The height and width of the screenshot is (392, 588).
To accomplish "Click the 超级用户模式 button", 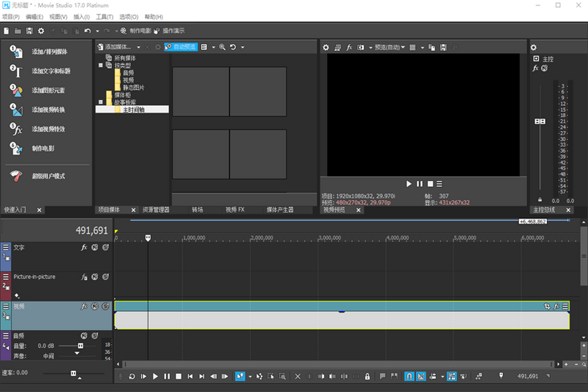I will 48,176.
